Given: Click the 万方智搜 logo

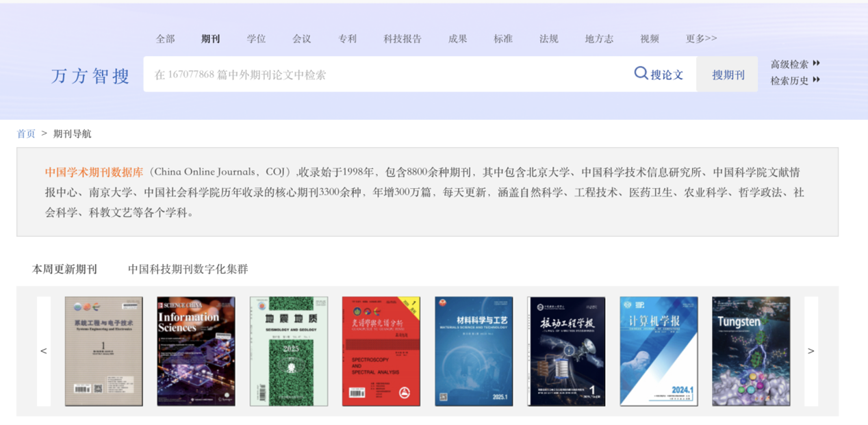Looking at the screenshot, I should 90,75.
